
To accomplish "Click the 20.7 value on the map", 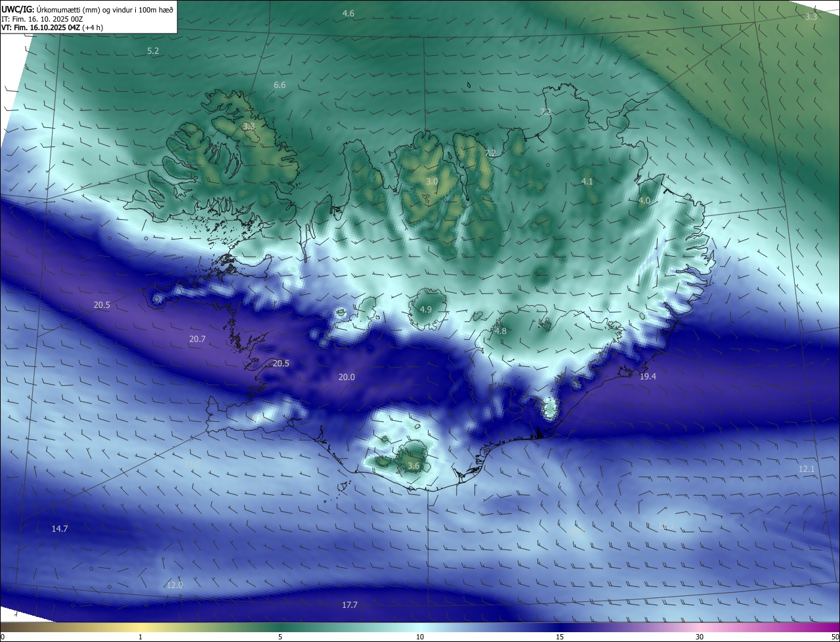I will point(198,339).
